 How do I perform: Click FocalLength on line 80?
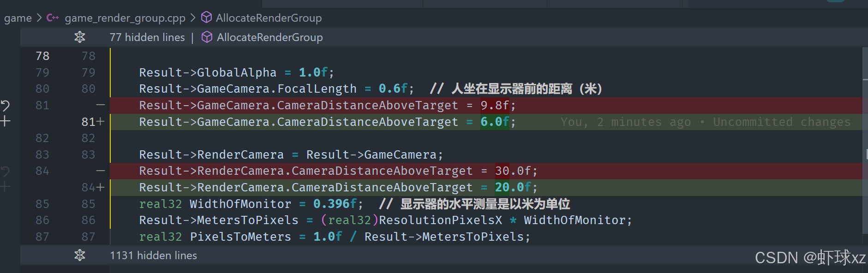pyautogui.click(x=317, y=89)
